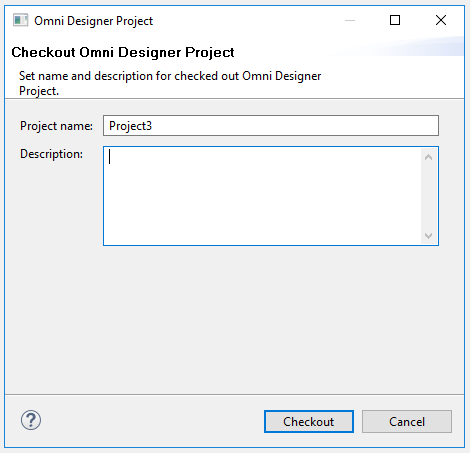The width and height of the screenshot is (470, 453).
Task: Click blank gray area below the Description box
Action: point(233,317)
